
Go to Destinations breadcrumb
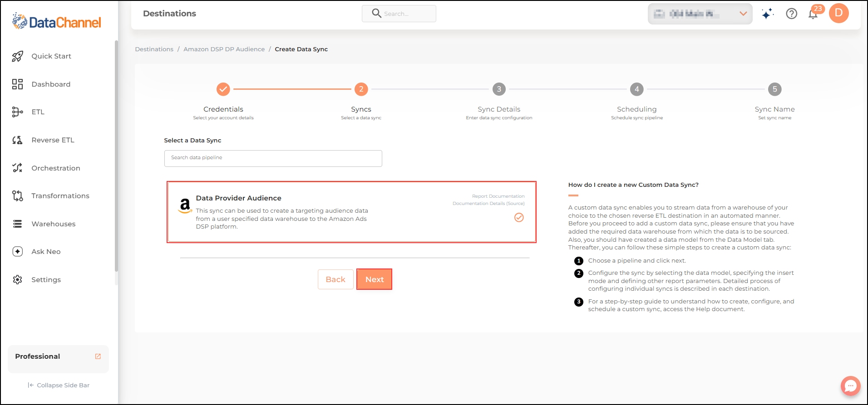coord(154,49)
